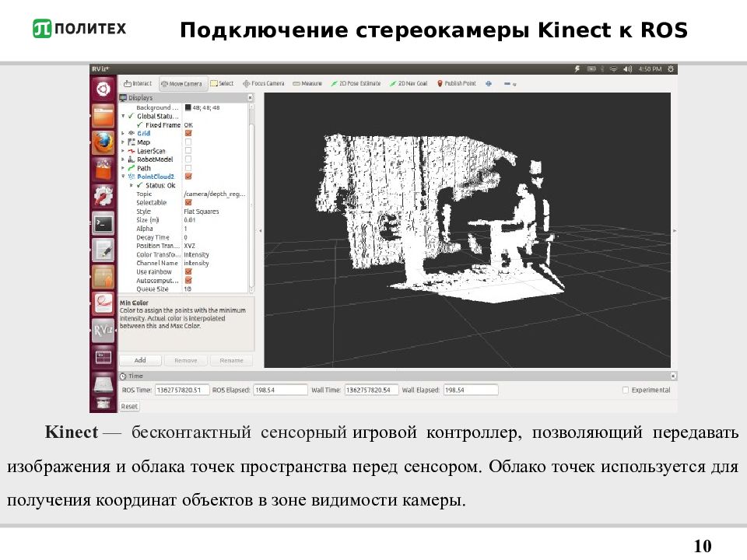Toggle the Use rainbow checkbox
The height and width of the screenshot is (560, 747).
[x=188, y=272]
